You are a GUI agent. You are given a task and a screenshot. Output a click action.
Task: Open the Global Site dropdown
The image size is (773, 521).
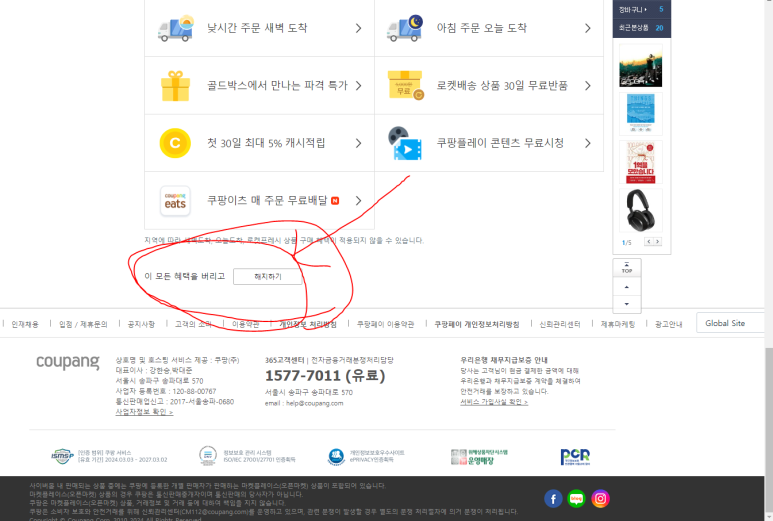[731, 323]
